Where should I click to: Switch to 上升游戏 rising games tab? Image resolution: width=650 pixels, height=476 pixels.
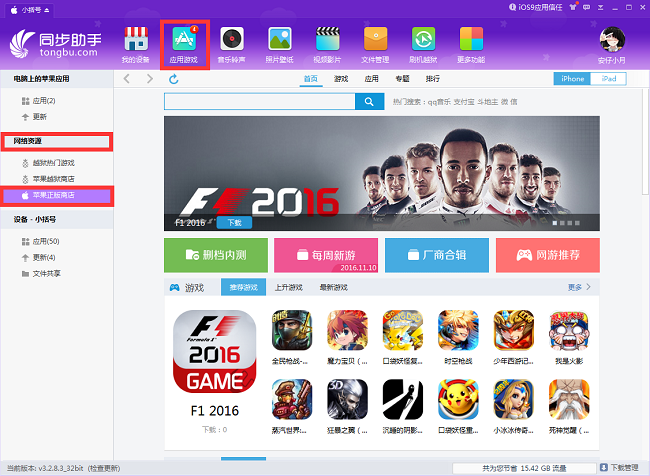[x=289, y=287]
